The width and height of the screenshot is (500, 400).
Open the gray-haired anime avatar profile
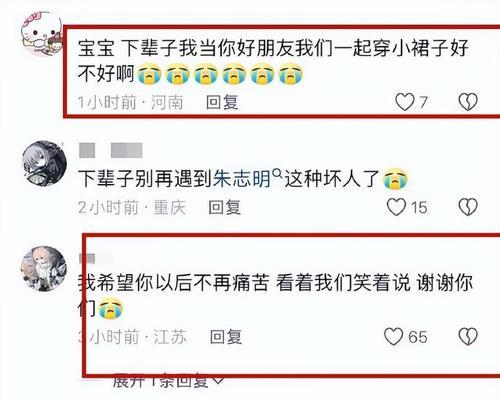[44, 163]
